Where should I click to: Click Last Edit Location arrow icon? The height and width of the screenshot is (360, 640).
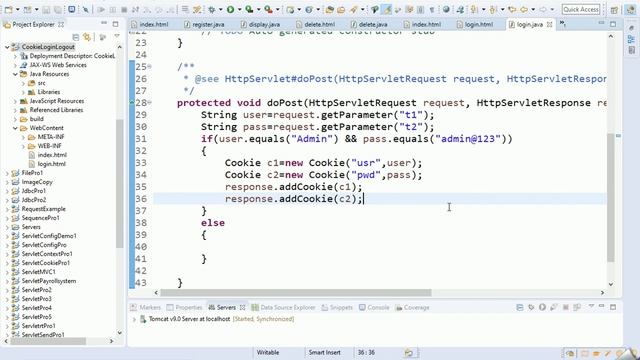pos(512,9)
